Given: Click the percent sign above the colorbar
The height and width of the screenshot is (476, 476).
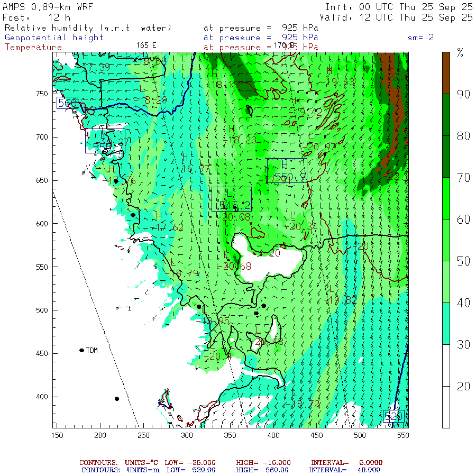Looking at the screenshot, I should tap(460, 53).
